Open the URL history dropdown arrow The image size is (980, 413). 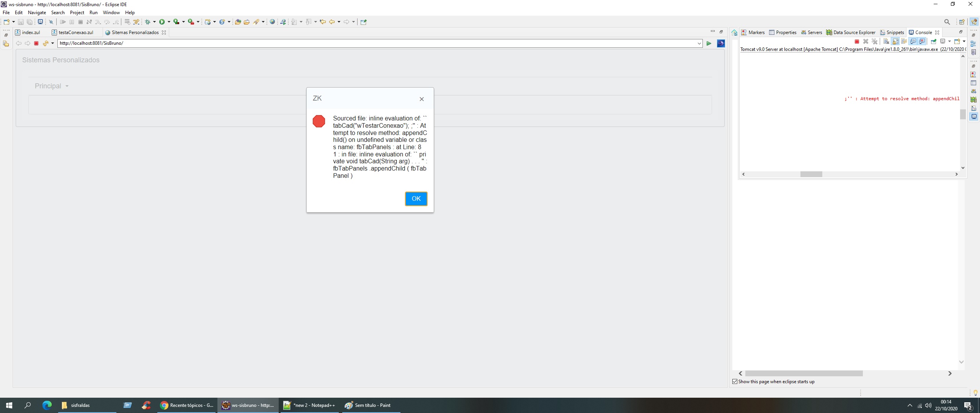coord(699,43)
